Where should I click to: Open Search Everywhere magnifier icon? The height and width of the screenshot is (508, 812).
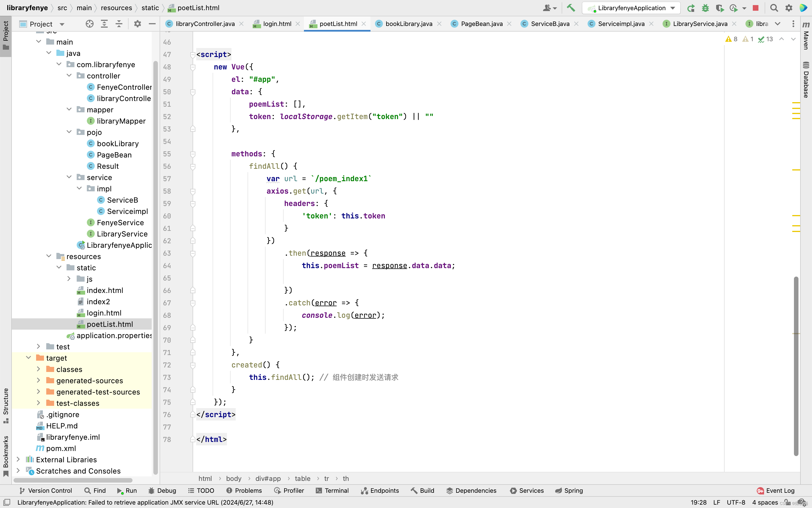pos(774,8)
